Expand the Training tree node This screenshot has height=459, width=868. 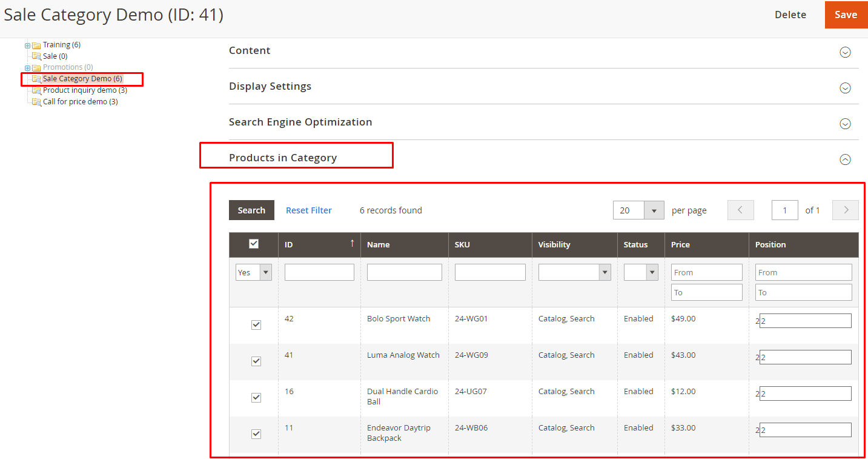pos(27,45)
